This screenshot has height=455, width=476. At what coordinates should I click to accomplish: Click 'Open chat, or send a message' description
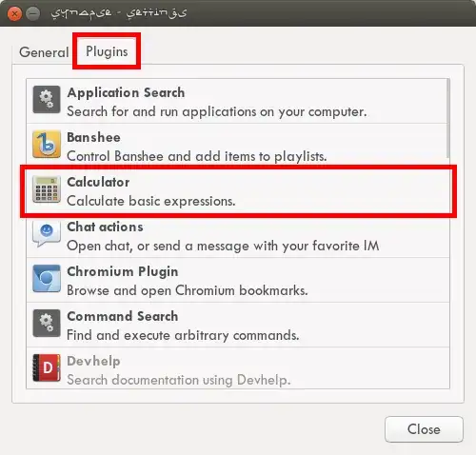coord(223,246)
